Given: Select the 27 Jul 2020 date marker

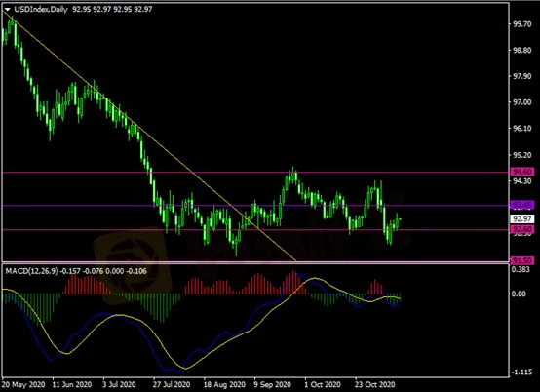Looking at the screenshot, I should [172, 384].
